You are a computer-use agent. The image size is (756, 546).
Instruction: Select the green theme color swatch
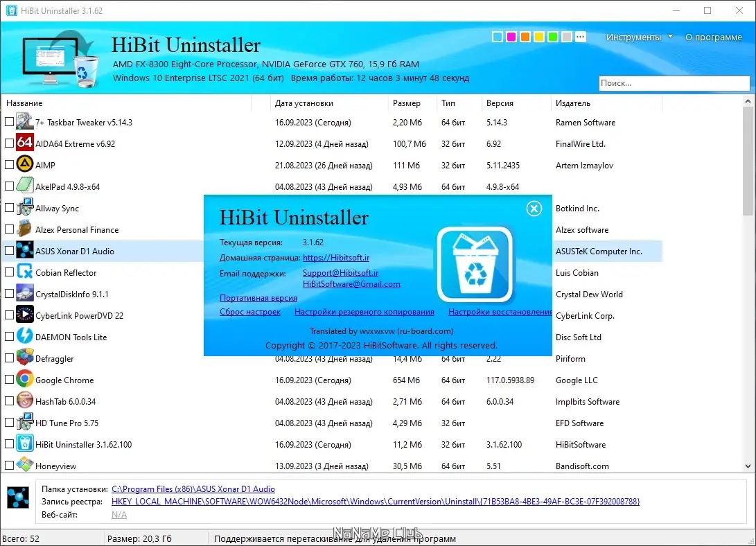[553, 37]
